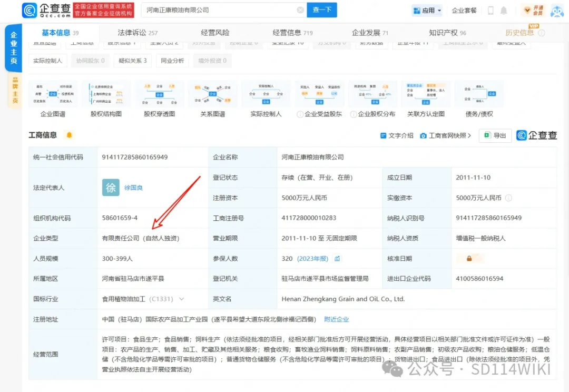569x392 pixels.
Task: Open 工商官网快照 link
Action: click(445, 135)
